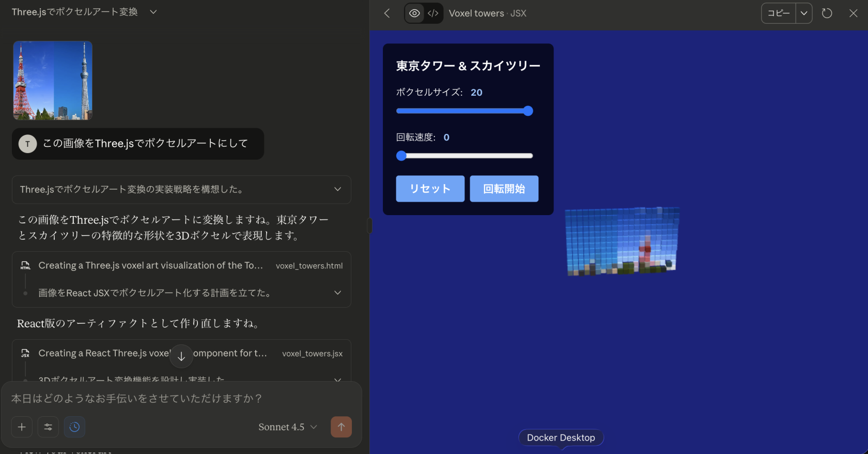Refresh the Voxel towers artifact
Viewport: 868px width, 454px height.
coord(827,13)
